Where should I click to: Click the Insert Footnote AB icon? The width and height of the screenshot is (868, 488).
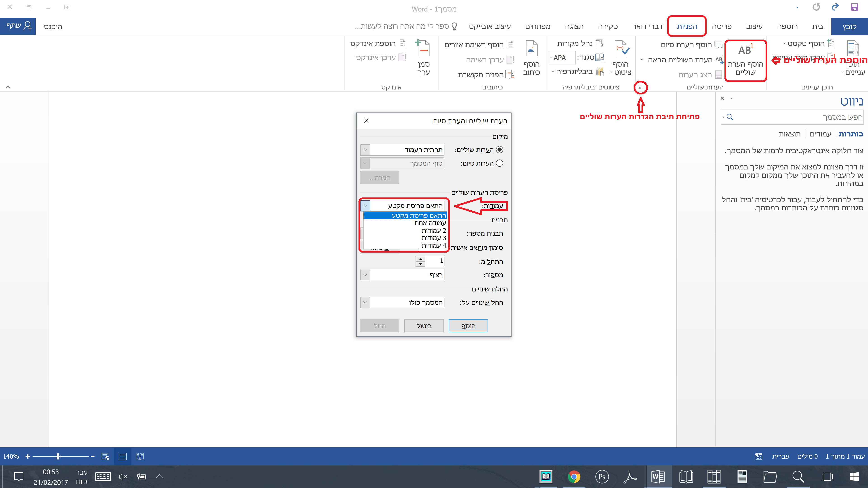tap(745, 51)
